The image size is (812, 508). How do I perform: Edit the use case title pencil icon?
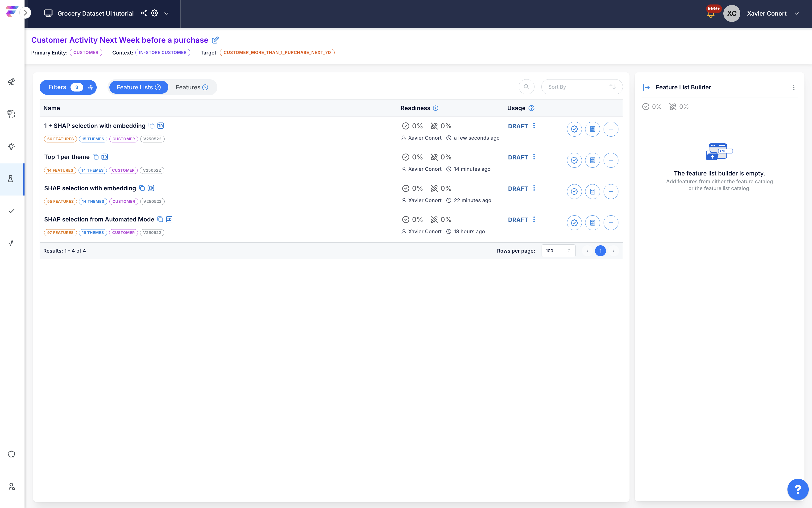(215, 40)
